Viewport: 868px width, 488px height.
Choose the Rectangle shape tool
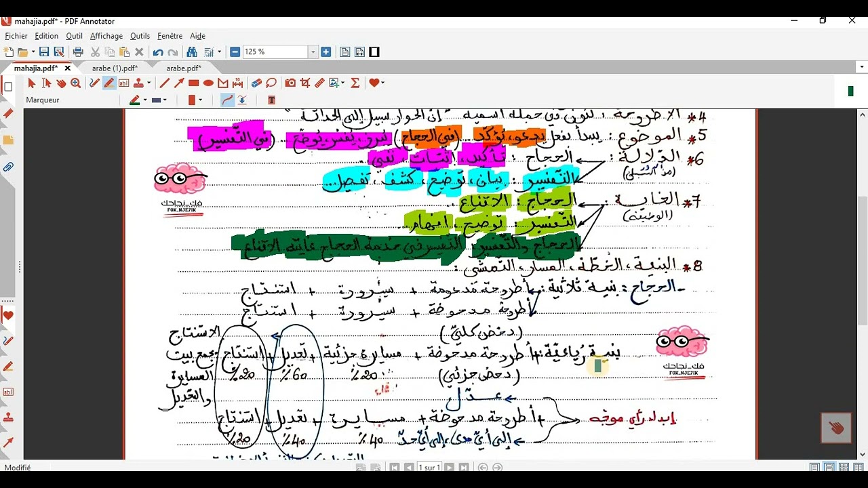click(x=193, y=83)
